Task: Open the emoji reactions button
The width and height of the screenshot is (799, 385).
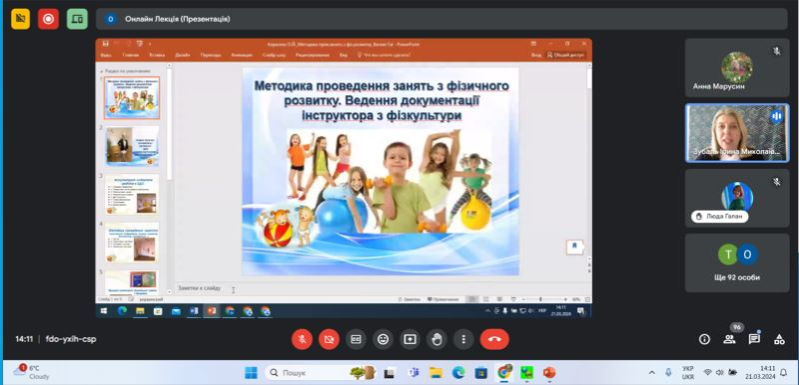Action: coord(383,339)
